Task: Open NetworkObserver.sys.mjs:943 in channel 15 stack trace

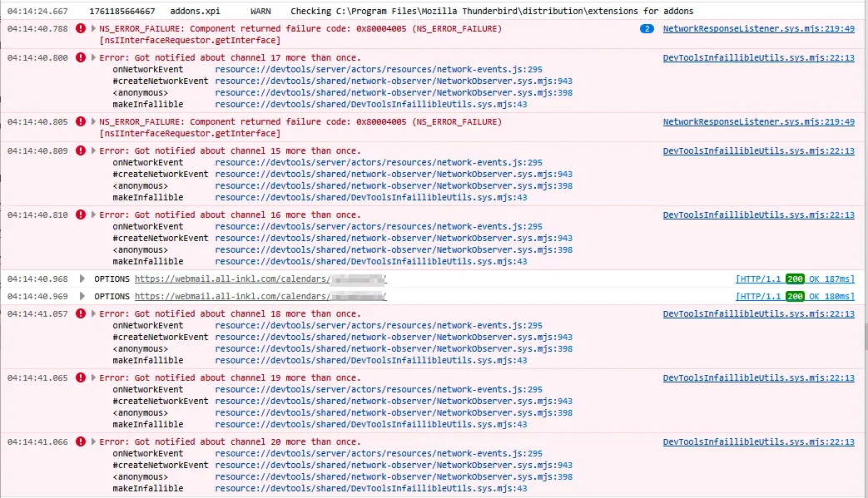Action: tap(394, 174)
